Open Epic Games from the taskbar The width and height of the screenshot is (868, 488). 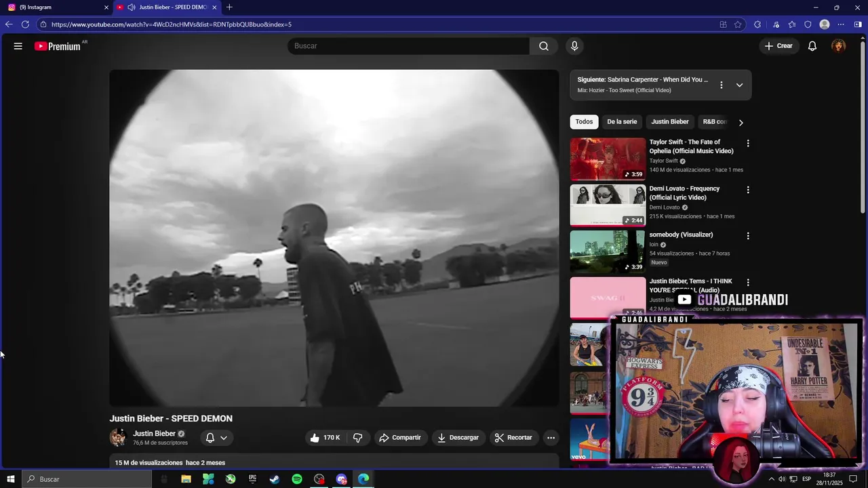[x=252, y=479]
